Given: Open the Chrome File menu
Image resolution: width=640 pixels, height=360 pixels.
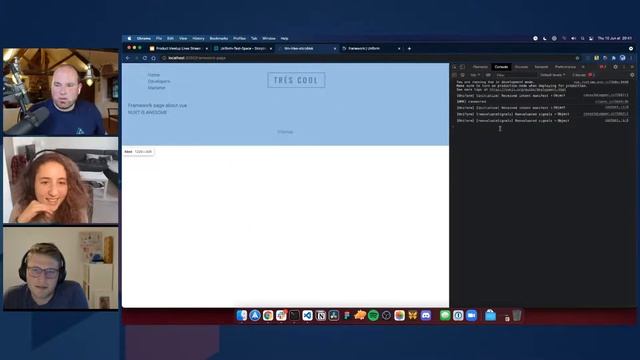Looking at the screenshot, I should pyautogui.click(x=159, y=38).
